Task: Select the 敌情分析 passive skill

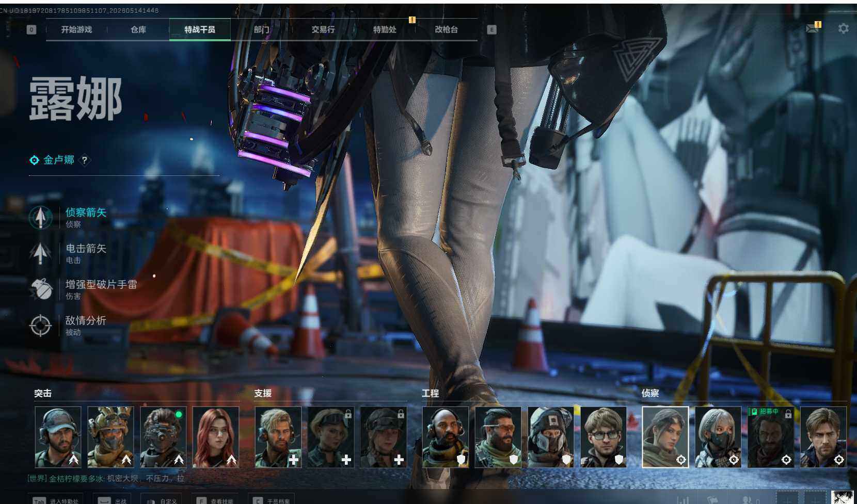Action: pyautogui.click(x=68, y=326)
